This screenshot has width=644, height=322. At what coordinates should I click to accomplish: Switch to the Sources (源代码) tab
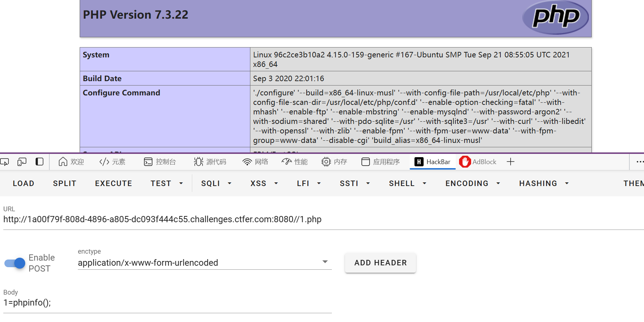[x=210, y=162]
